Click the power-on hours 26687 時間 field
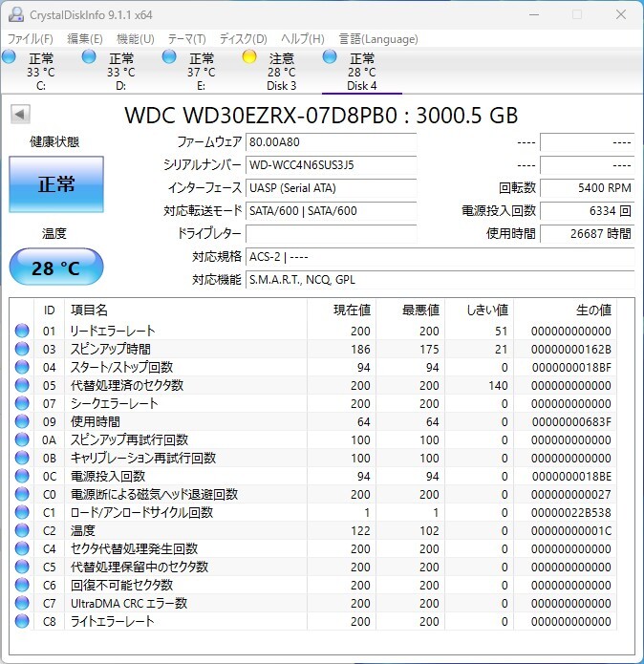Viewport: 644px width, 664px height. (x=588, y=234)
